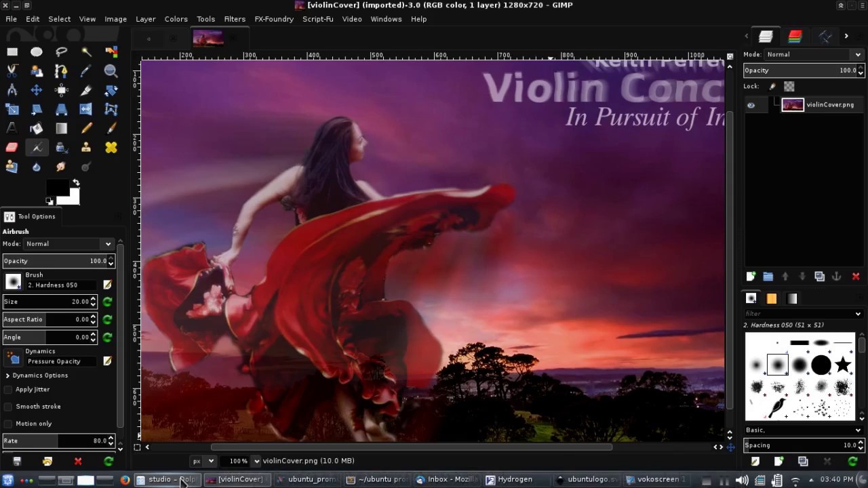868x488 pixels.
Task: Select the Cage Transform tool
Action: pyautogui.click(x=111, y=109)
